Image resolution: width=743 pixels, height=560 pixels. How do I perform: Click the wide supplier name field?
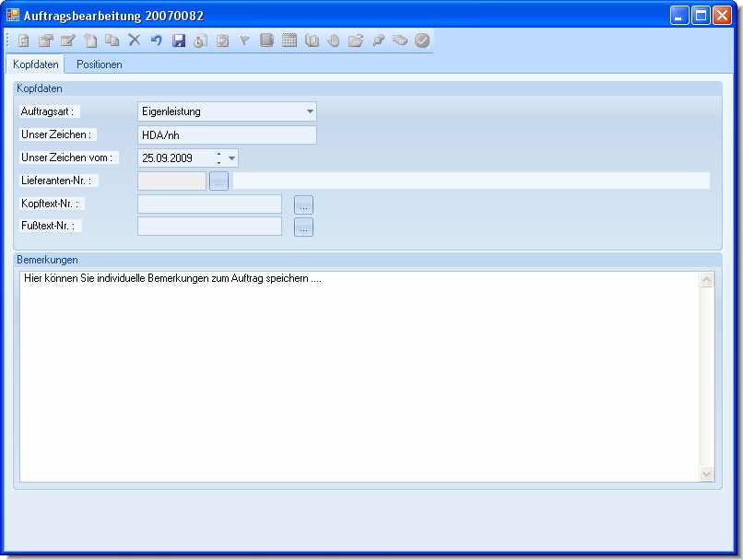[471, 181]
